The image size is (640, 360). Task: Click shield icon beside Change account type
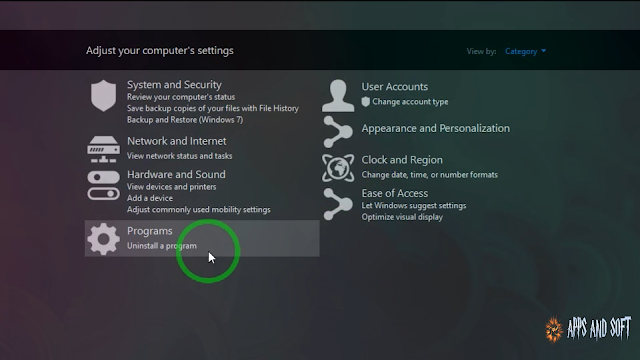click(x=366, y=102)
